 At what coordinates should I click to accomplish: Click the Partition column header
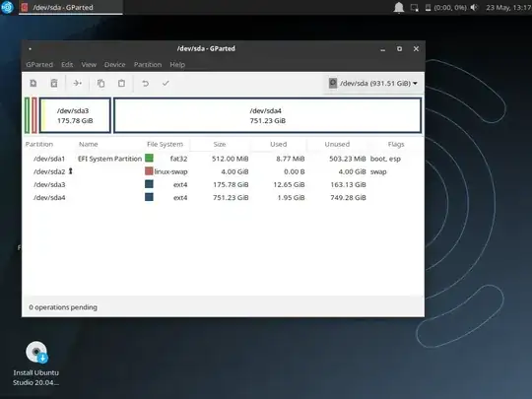tap(39, 144)
